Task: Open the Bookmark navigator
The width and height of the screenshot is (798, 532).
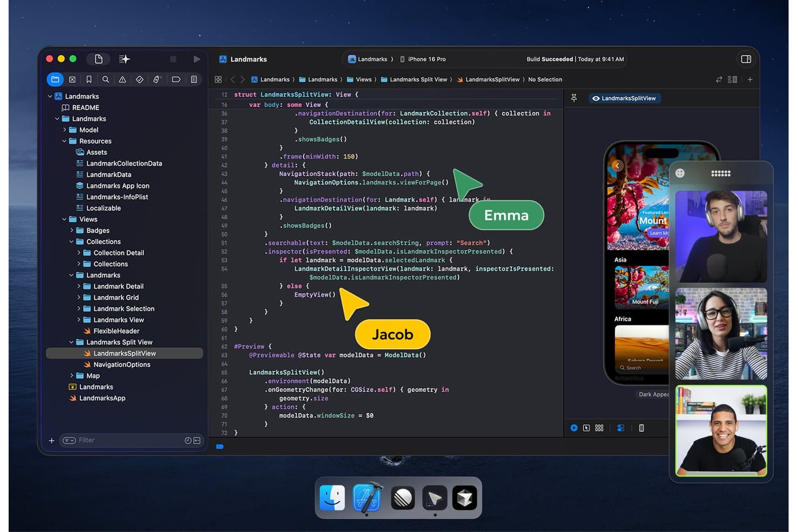Action: point(89,79)
